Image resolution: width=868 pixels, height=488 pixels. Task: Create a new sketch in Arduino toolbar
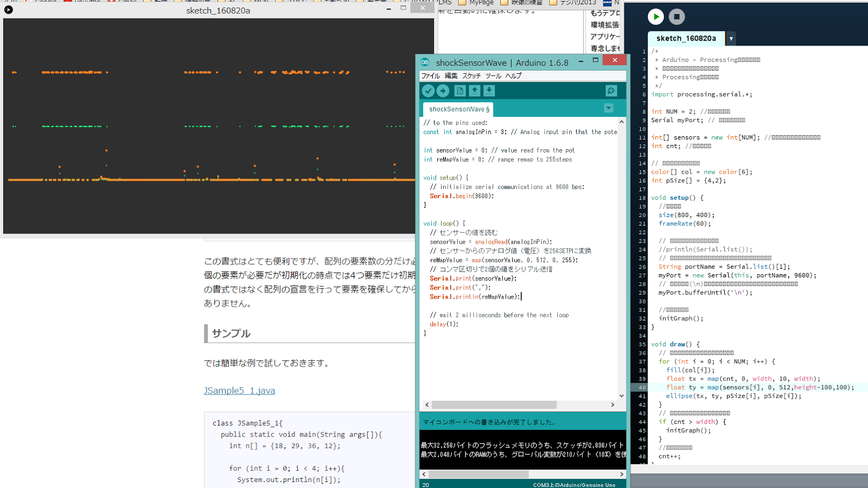tap(459, 91)
